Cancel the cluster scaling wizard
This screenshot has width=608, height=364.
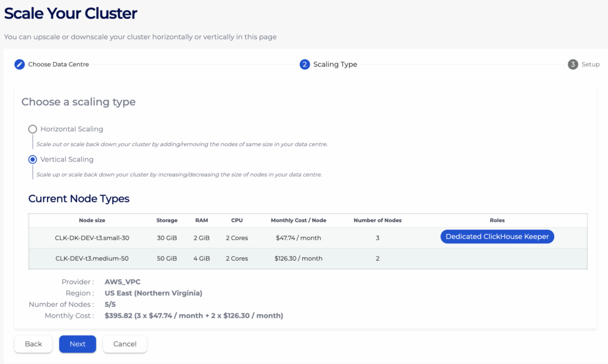125,344
